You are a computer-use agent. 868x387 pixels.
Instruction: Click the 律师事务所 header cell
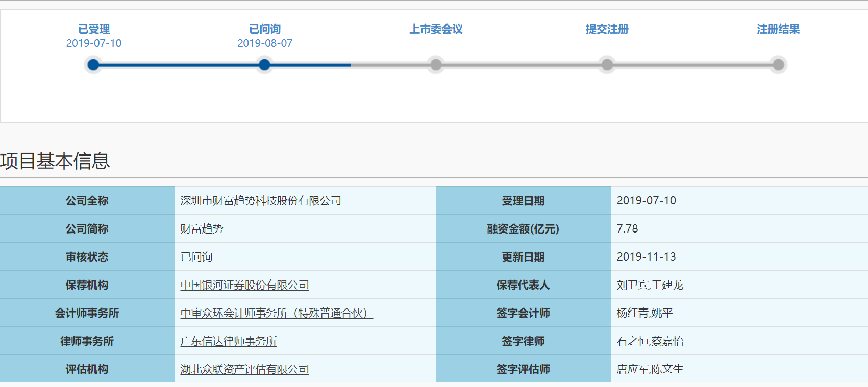(87, 341)
